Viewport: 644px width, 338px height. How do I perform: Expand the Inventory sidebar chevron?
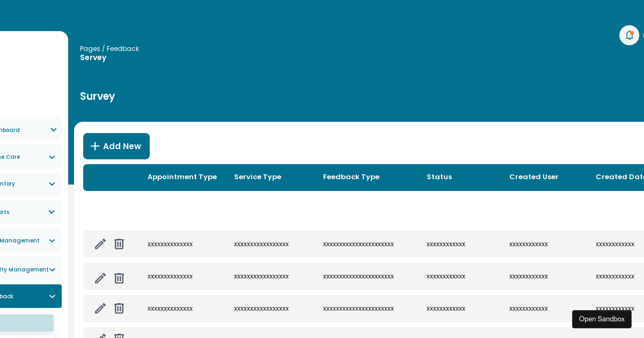(x=52, y=184)
